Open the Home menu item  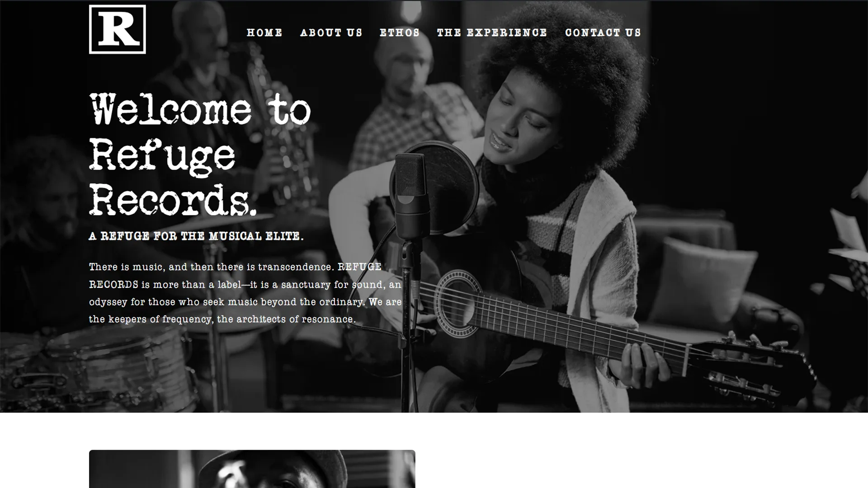[264, 33]
